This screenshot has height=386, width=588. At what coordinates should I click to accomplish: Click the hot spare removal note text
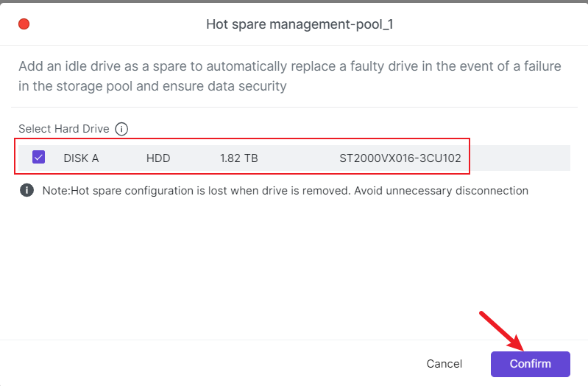285,191
